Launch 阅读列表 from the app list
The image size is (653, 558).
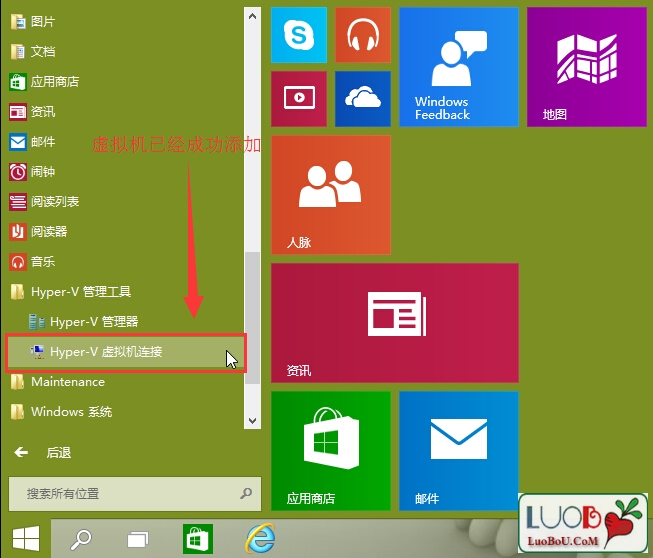click(125, 202)
